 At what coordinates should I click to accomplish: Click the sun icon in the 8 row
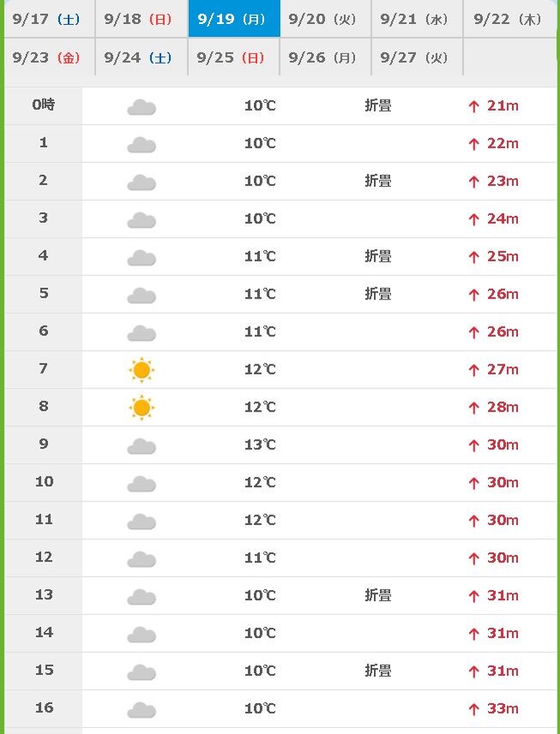[x=142, y=407]
